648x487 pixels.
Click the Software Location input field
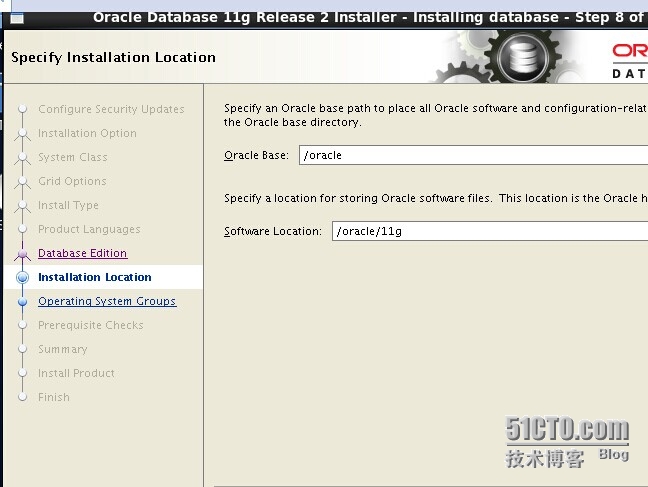click(x=490, y=231)
